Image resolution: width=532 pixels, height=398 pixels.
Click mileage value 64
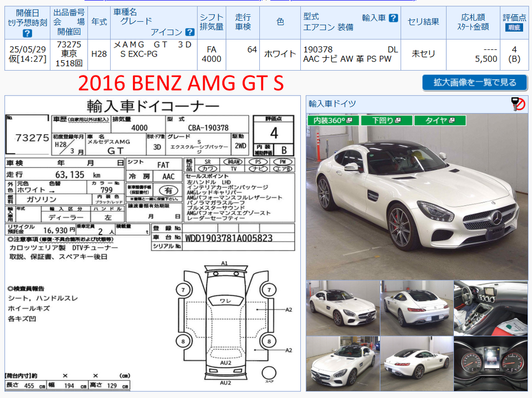[x=252, y=49]
